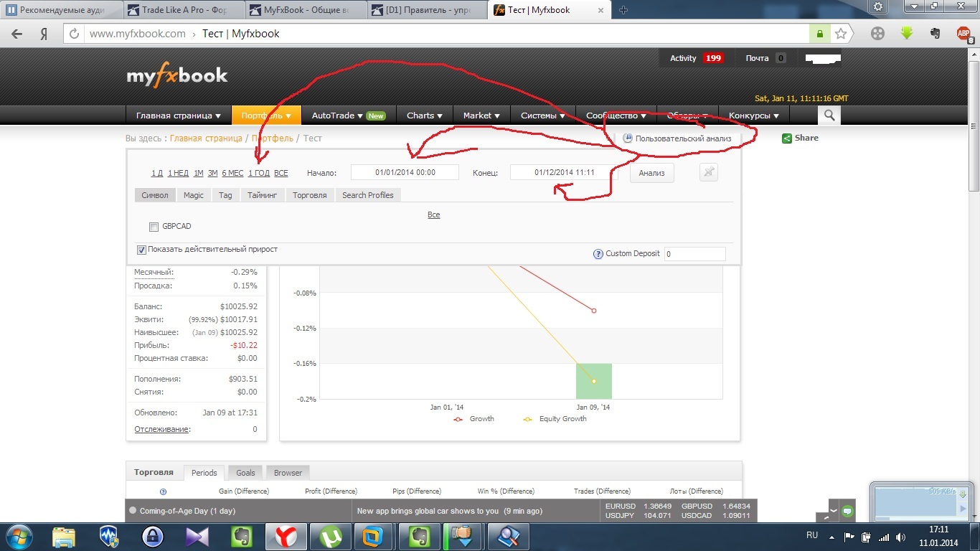
Task: Toggle the Показать действительный прирост checkbox
Action: [x=141, y=250]
